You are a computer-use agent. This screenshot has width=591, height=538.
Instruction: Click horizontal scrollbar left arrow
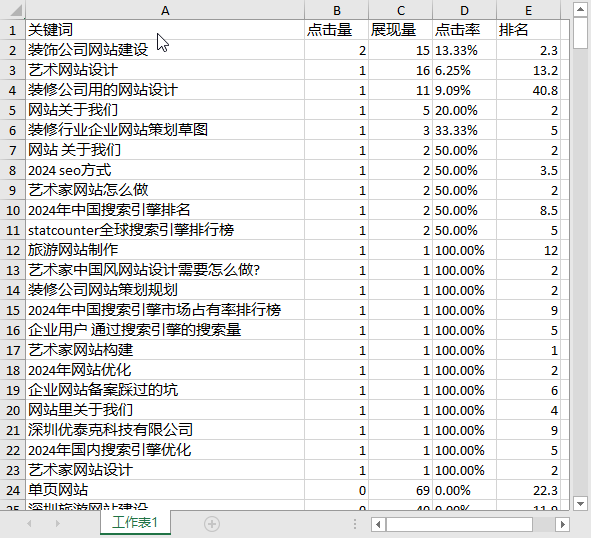click(378, 524)
